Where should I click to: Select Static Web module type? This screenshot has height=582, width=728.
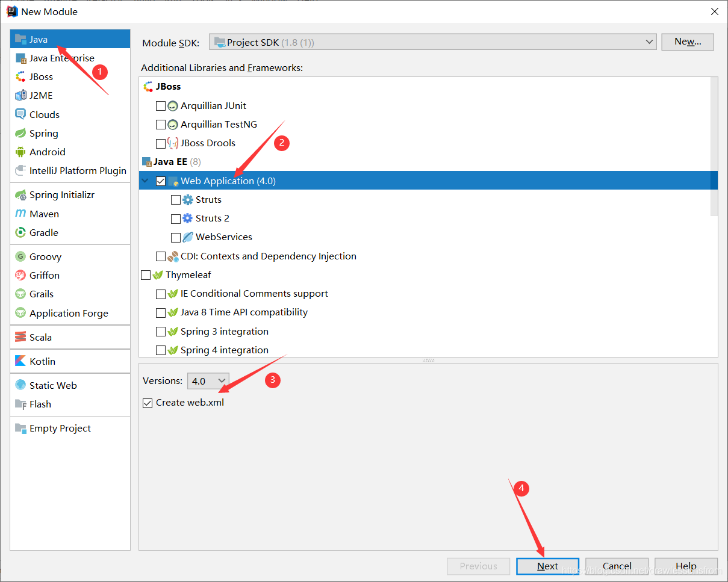tap(70, 385)
